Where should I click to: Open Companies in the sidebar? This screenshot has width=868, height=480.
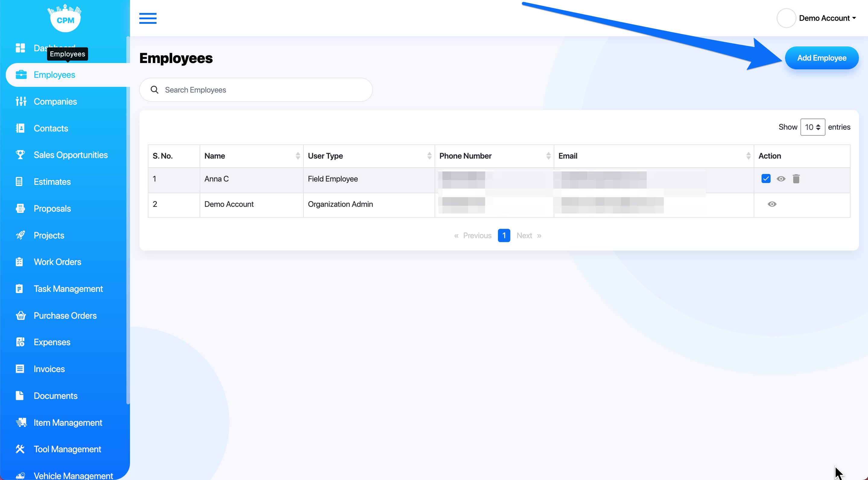pos(55,101)
